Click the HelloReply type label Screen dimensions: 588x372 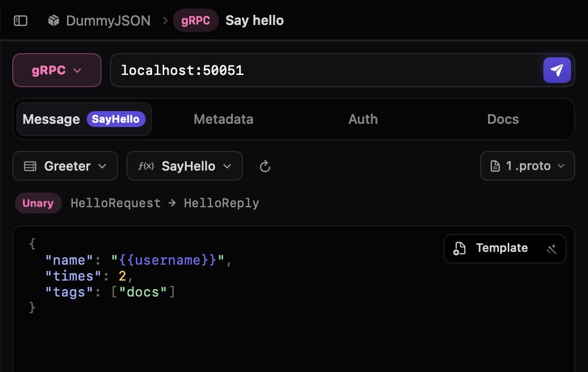(x=221, y=203)
